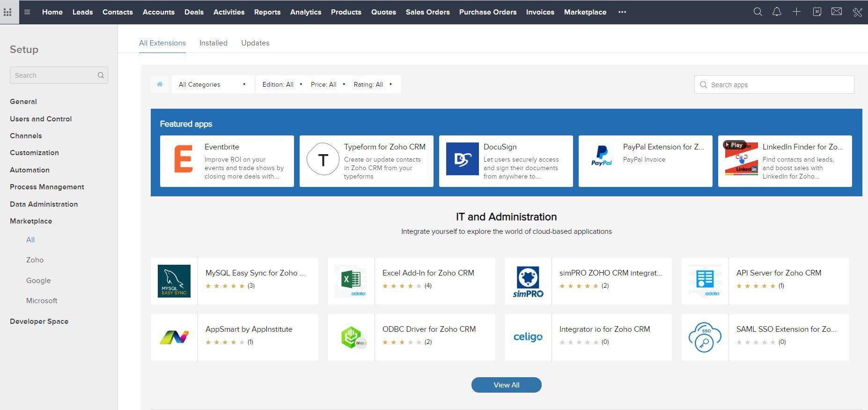Go to the Leads module

82,12
